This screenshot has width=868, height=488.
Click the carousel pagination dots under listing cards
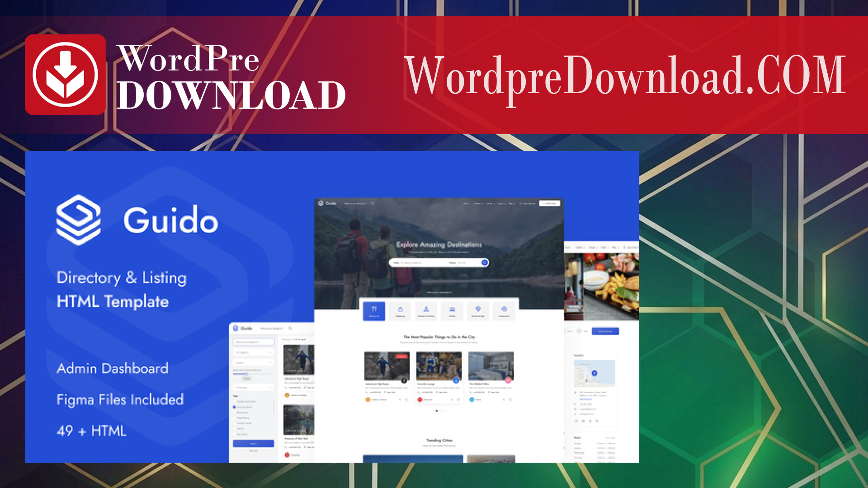pos(439,411)
